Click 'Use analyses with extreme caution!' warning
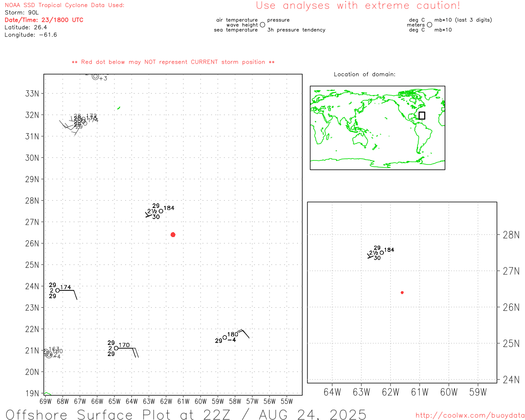Viewport: 525px width, 420px height. pyautogui.click(x=358, y=6)
